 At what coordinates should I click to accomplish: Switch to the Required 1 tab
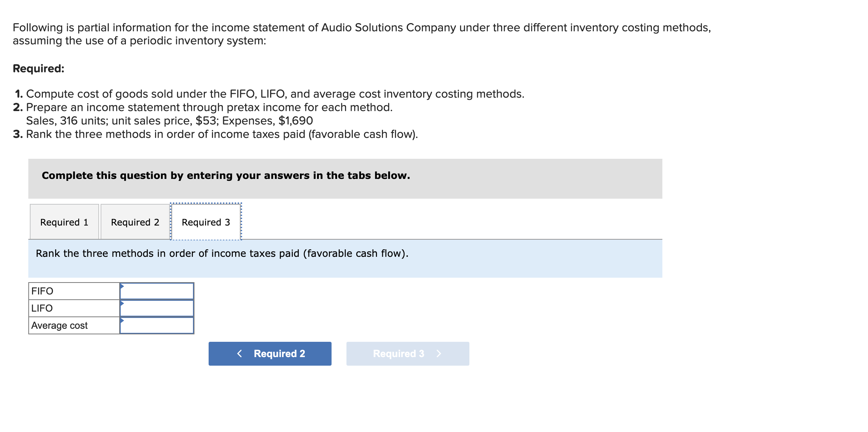(64, 222)
